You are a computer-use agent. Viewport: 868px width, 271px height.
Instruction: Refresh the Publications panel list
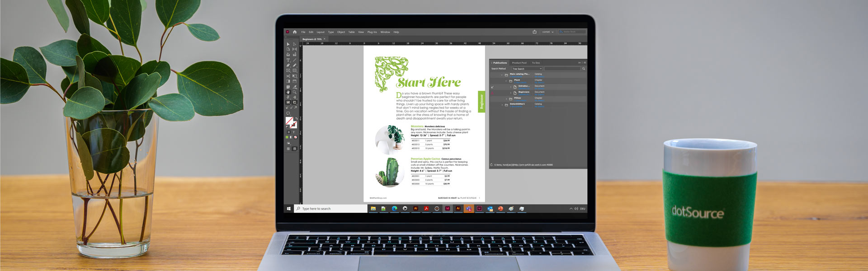pyautogui.click(x=491, y=165)
